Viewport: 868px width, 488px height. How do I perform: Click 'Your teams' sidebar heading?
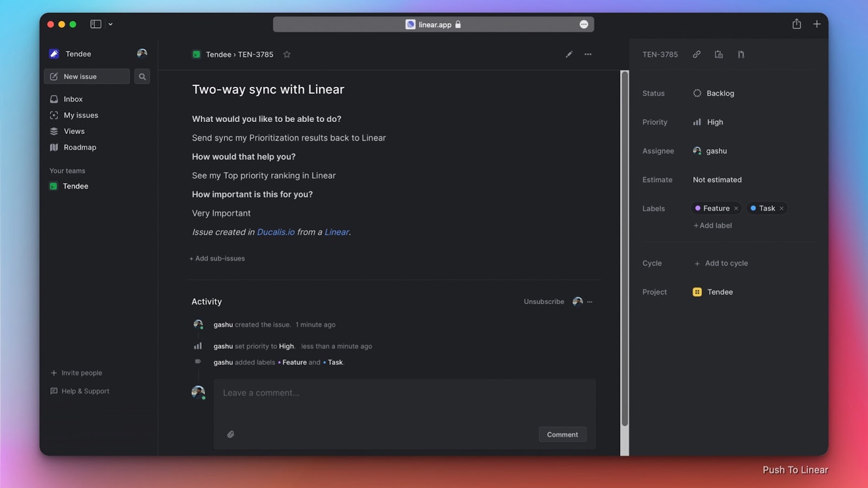67,171
